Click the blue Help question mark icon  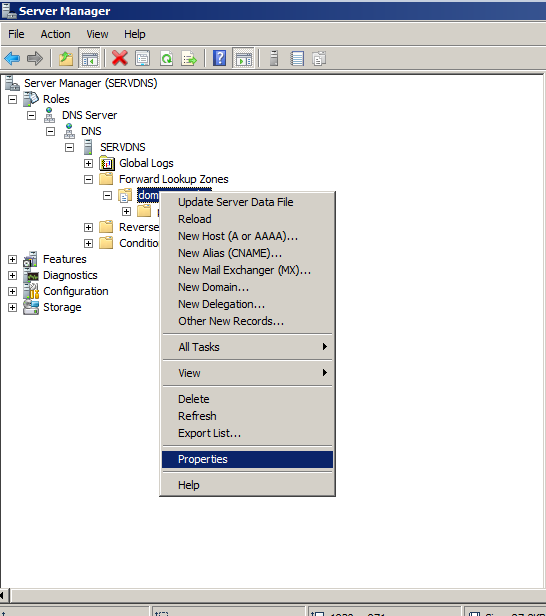point(220,59)
